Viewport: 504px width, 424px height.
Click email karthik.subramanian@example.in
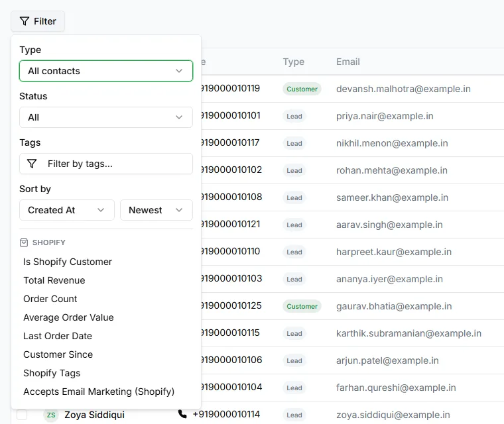pyautogui.click(x=409, y=333)
